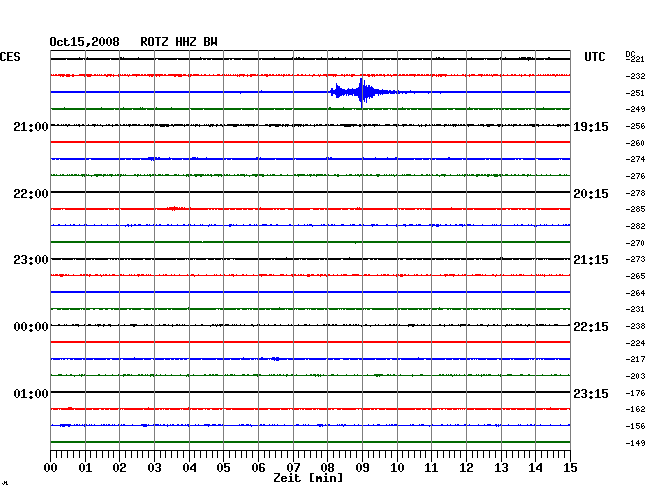Click the 15 minute axis label
This screenshot has width=650, height=494.
coord(570,468)
